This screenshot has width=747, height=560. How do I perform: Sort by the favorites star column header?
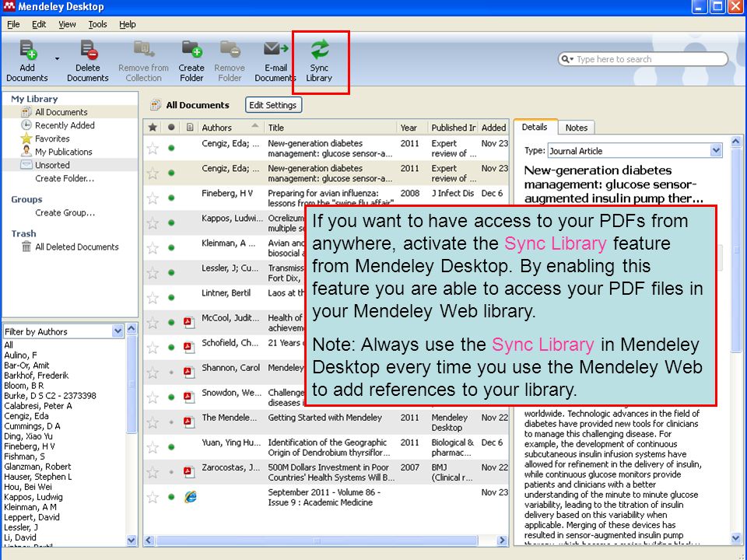pyautogui.click(x=153, y=127)
